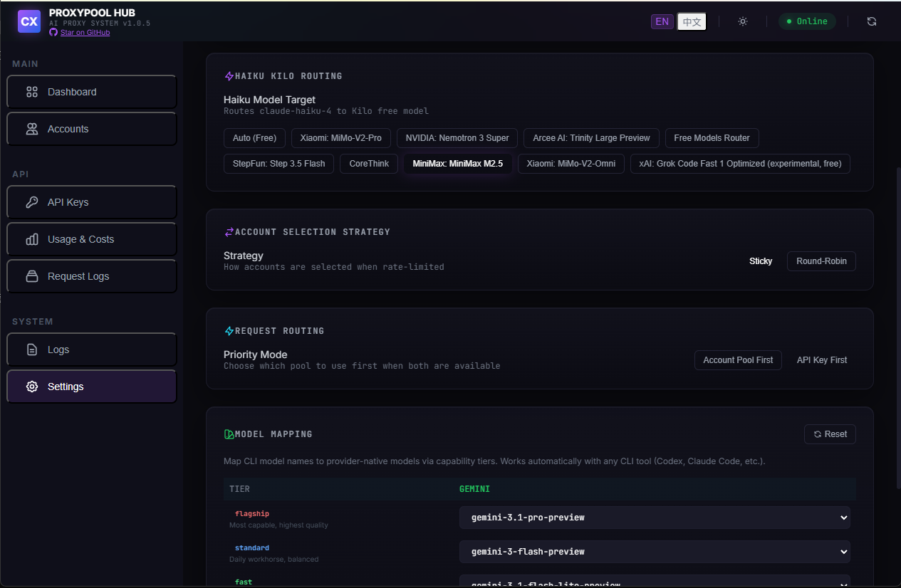Select Arcee AI: Trinity Large Preview
Viewport: 901px width, 588px height.
click(x=591, y=137)
